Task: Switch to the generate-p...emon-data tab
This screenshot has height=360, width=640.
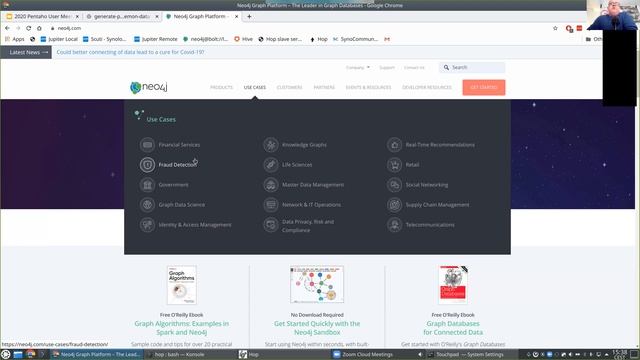Action: pos(122,16)
